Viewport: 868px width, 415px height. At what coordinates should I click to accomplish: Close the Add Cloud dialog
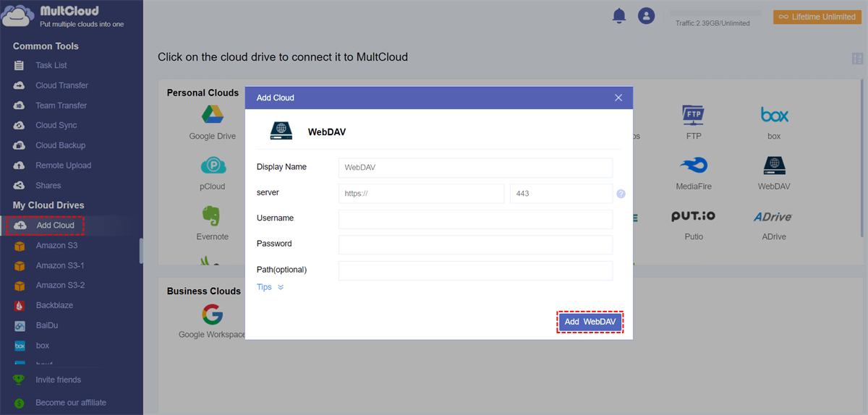tap(618, 98)
